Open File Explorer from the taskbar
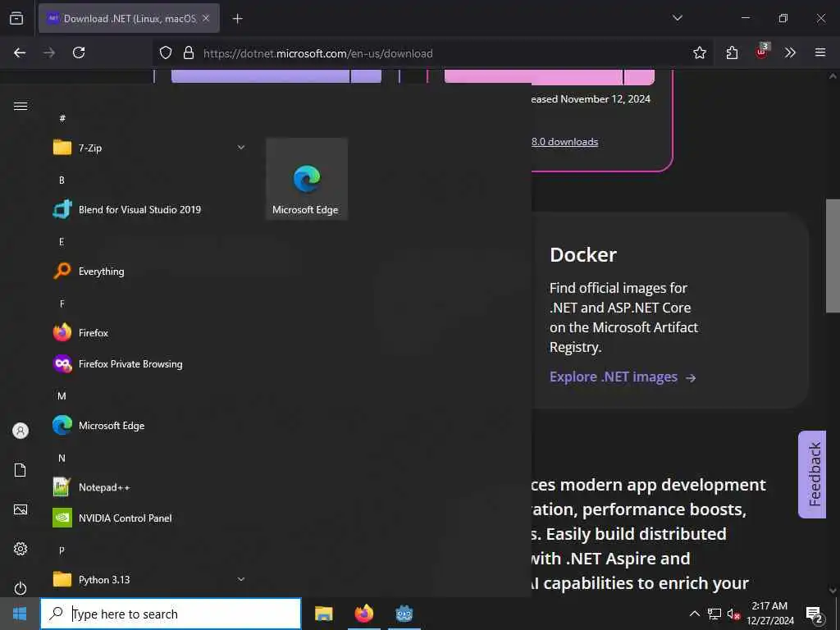840x630 pixels. point(323,614)
